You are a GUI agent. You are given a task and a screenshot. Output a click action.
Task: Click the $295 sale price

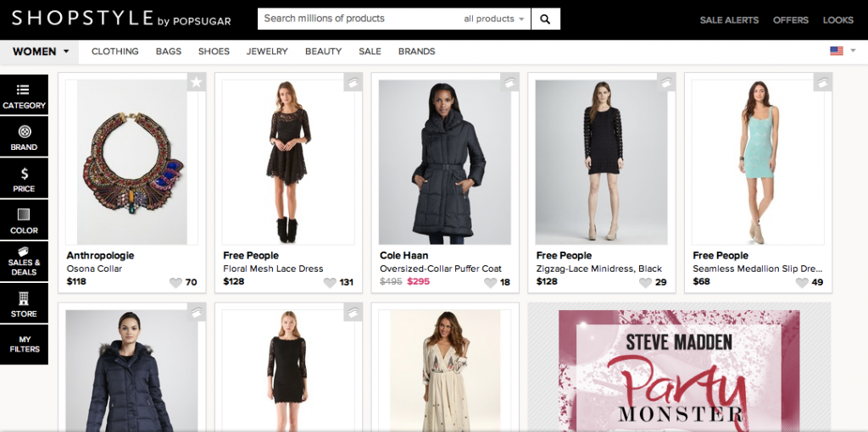[x=419, y=281]
